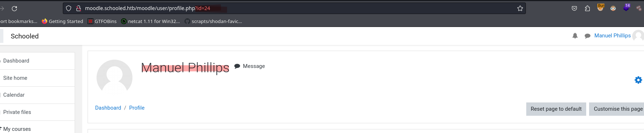Expand My courses in the side navigation

[x=17, y=129]
